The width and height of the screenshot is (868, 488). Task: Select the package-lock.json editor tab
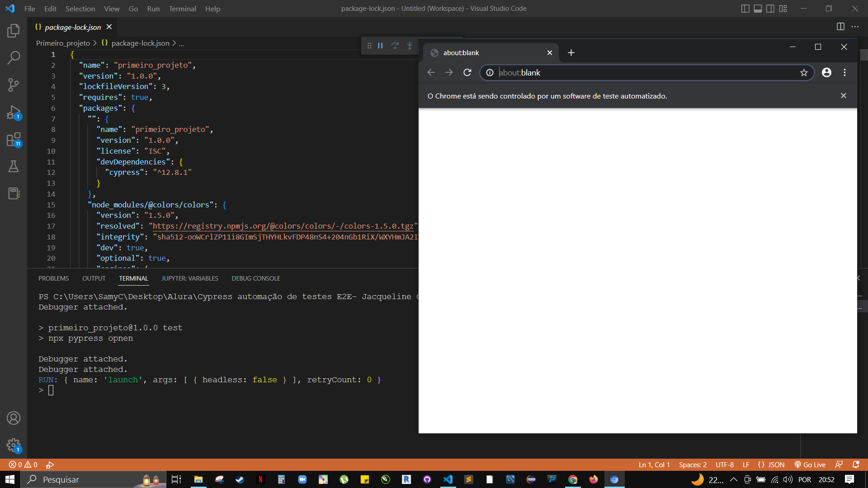click(72, 27)
